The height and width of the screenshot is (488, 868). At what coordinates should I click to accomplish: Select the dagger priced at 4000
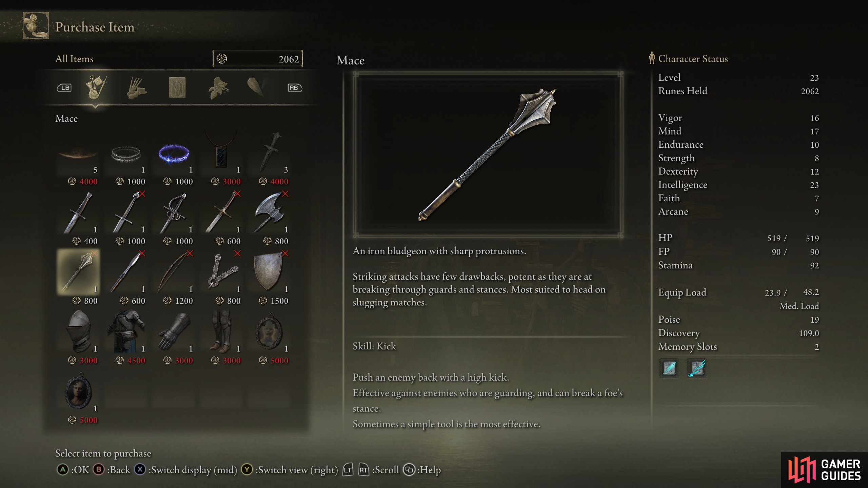[x=270, y=159]
